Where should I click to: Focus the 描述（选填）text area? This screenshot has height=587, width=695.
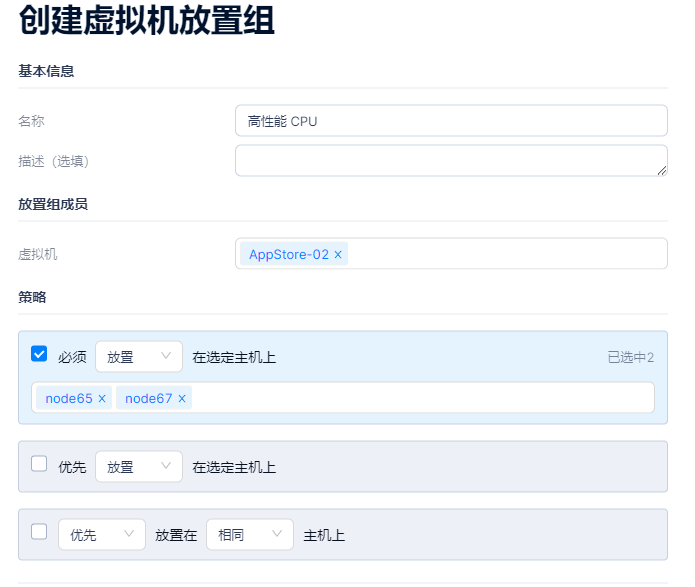(x=451, y=160)
